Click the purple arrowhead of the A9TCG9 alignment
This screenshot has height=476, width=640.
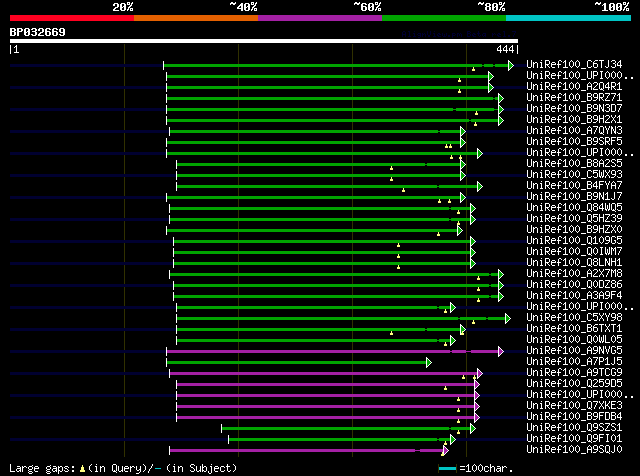pyautogui.click(x=480, y=374)
